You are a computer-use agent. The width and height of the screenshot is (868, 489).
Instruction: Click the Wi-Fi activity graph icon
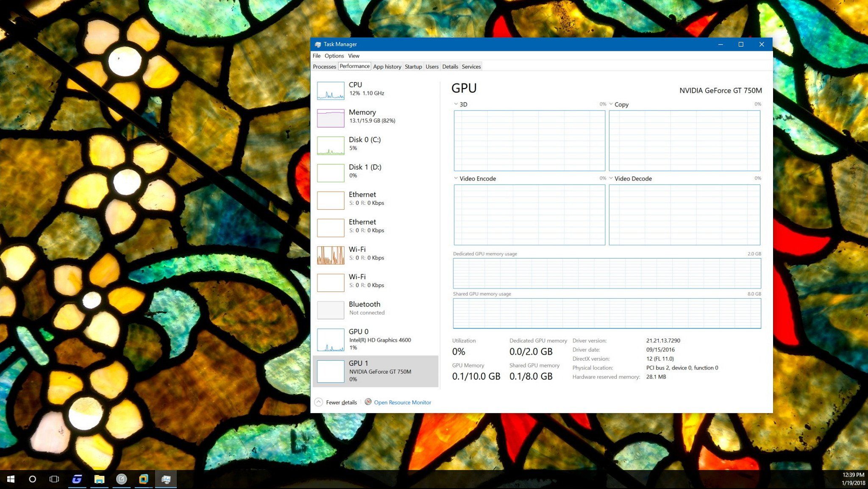(331, 256)
